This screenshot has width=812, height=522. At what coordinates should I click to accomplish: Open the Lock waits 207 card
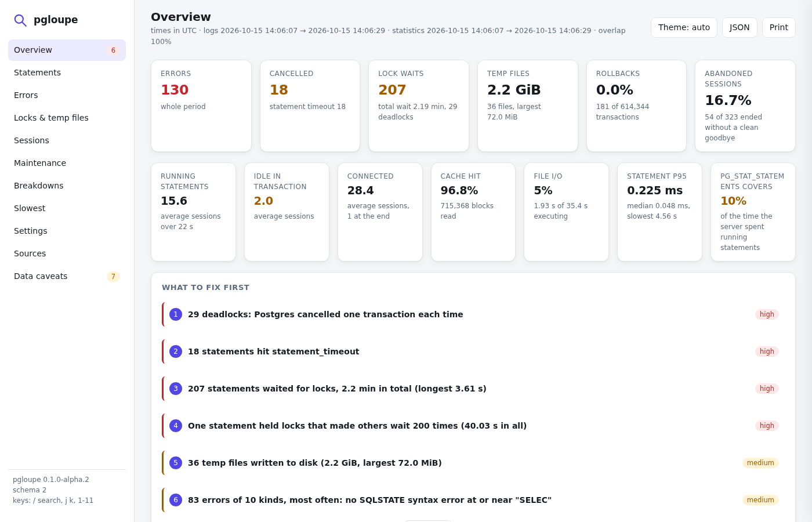(x=419, y=106)
